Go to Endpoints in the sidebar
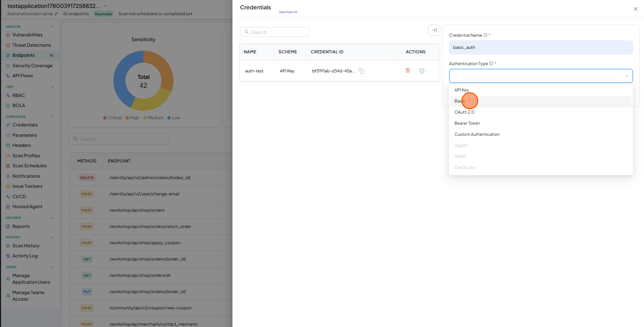 (x=24, y=55)
